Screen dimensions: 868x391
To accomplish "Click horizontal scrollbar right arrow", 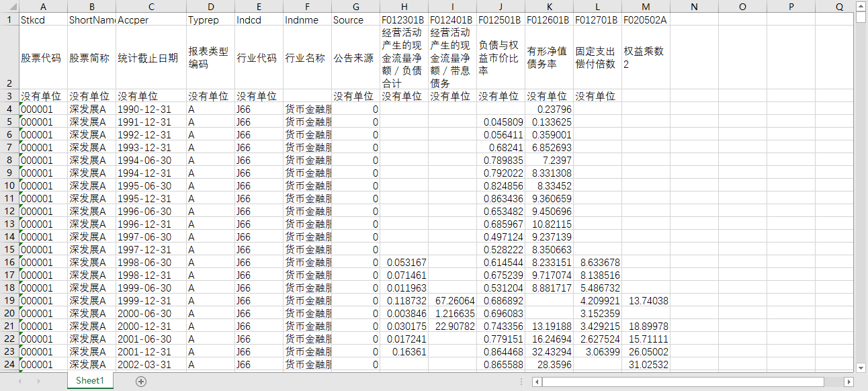I will tap(849, 382).
